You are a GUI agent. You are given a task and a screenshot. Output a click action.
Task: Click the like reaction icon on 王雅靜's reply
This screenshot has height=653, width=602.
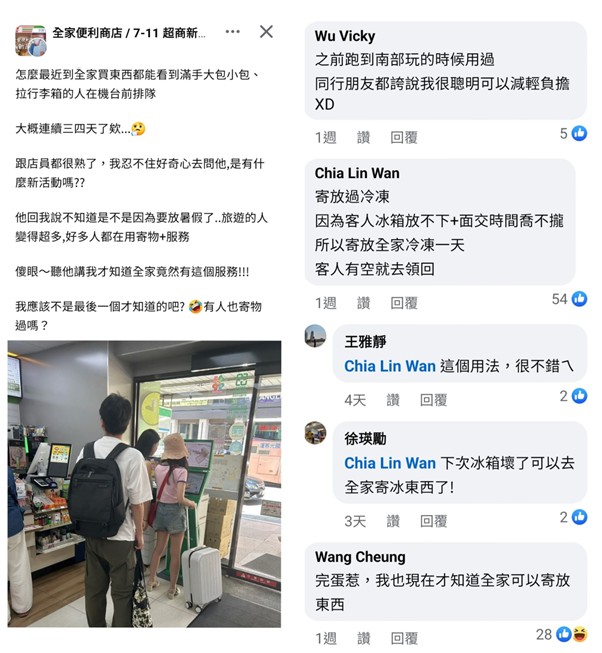click(x=579, y=396)
